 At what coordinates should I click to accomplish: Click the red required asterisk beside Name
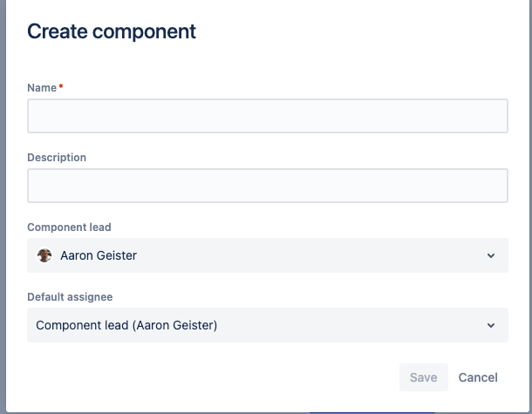[x=61, y=88]
